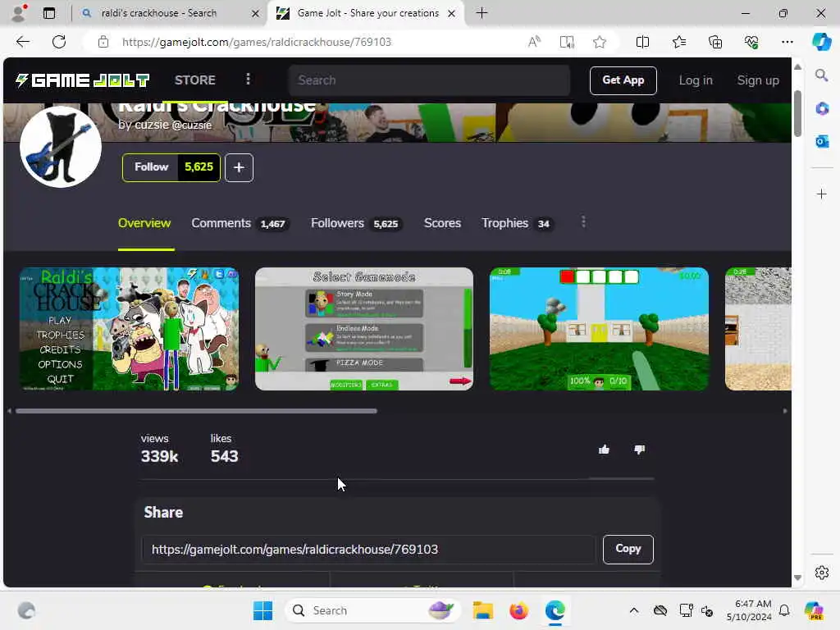Open the outdoor house gameplay screenshot
Image resolution: width=840 pixels, height=630 pixels.
599,329
